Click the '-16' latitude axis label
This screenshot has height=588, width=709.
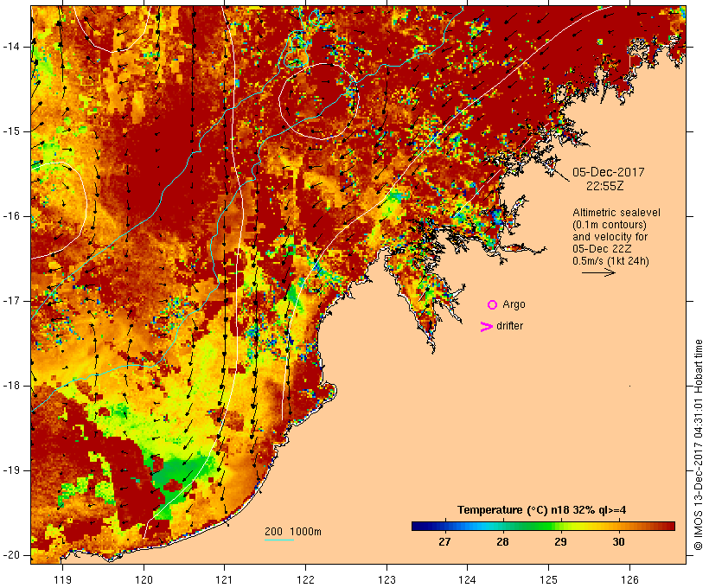point(11,216)
